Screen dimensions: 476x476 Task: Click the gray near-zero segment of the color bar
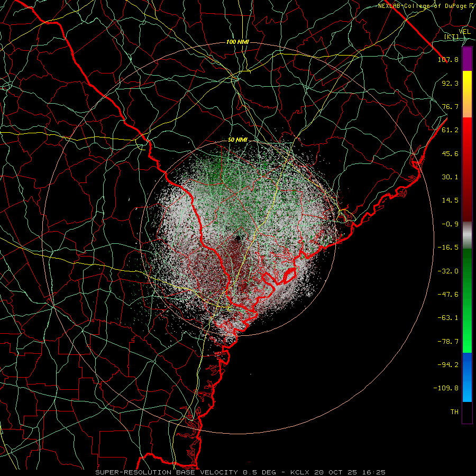tap(467, 235)
